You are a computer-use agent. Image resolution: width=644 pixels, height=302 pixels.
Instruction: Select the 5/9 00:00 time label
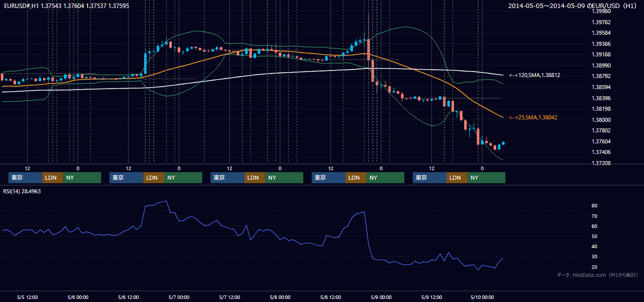[x=381, y=297]
